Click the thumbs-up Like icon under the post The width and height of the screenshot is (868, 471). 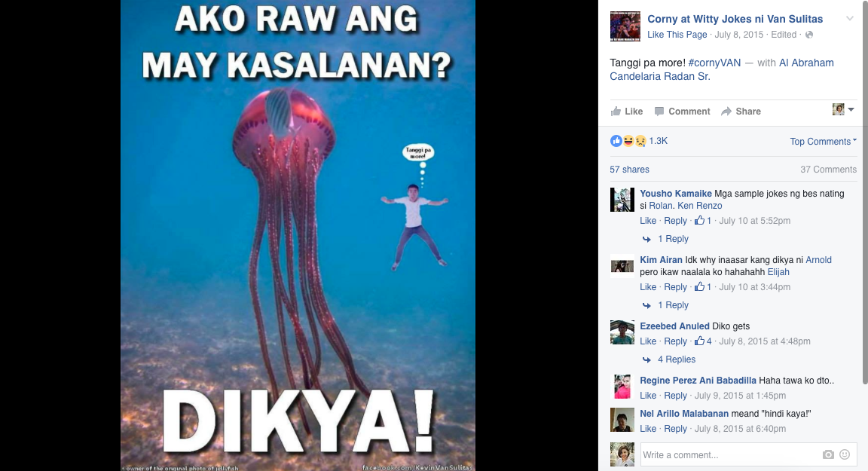[x=616, y=112]
